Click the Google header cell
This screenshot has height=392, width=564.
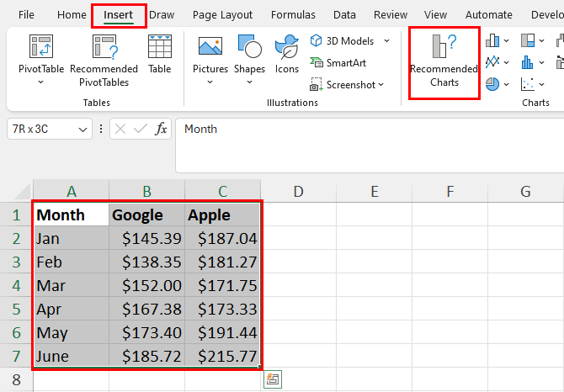coord(147,215)
